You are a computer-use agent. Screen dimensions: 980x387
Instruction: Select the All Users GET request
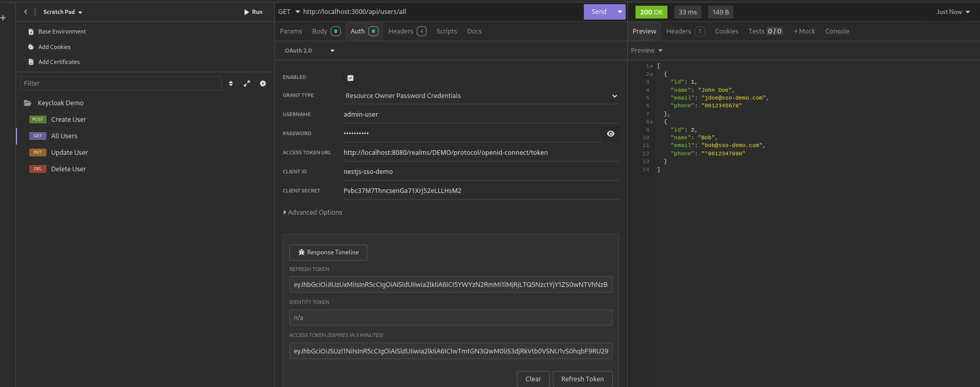64,136
